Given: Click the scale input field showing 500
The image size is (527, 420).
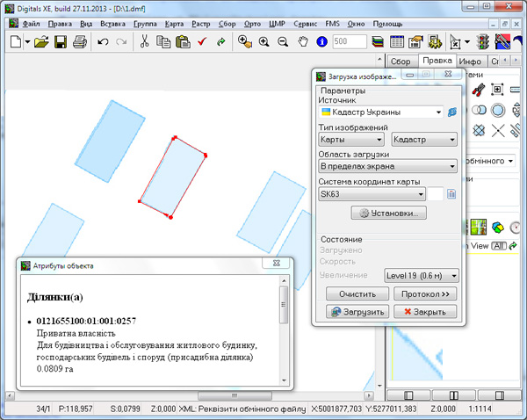Looking at the screenshot, I should coord(350,41).
